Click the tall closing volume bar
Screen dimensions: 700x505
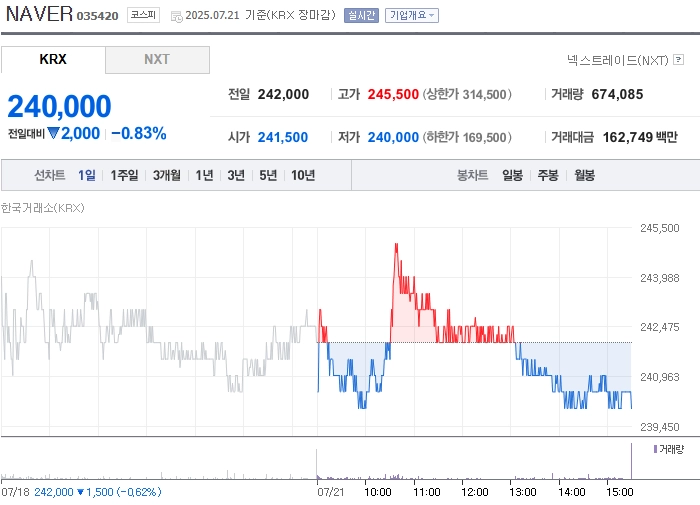631,461
